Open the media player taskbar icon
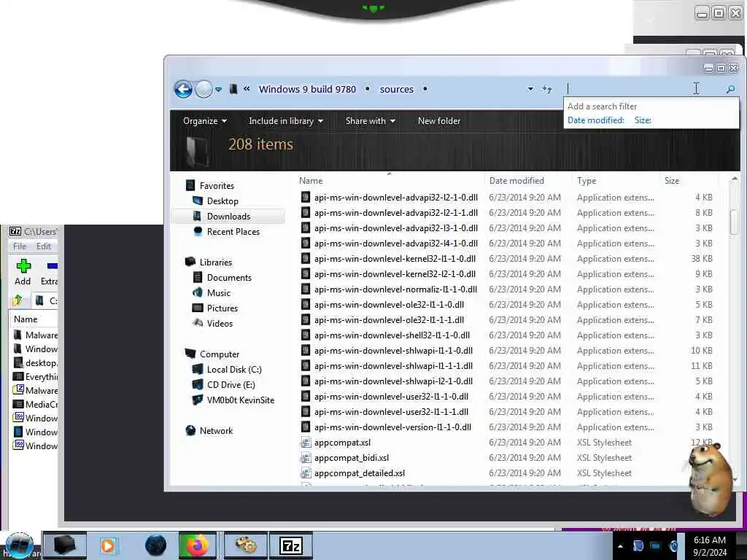Image resolution: width=747 pixels, height=560 pixels. (109, 545)
